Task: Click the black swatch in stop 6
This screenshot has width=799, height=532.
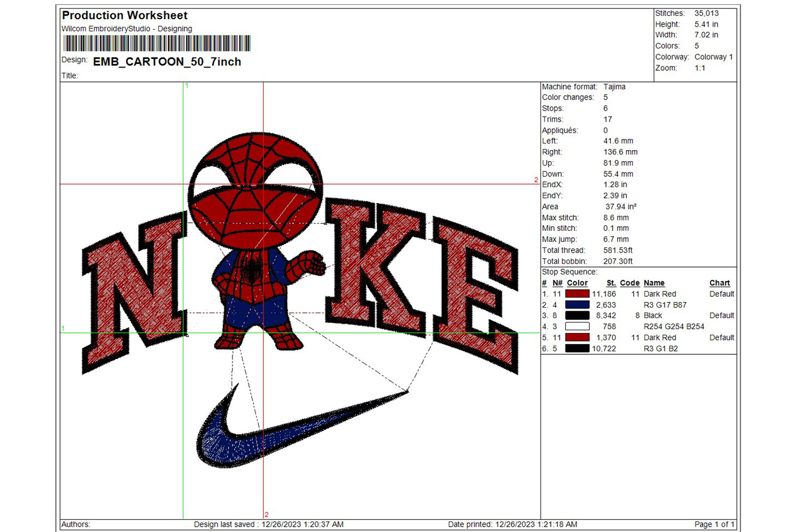Action: [577, 348]
